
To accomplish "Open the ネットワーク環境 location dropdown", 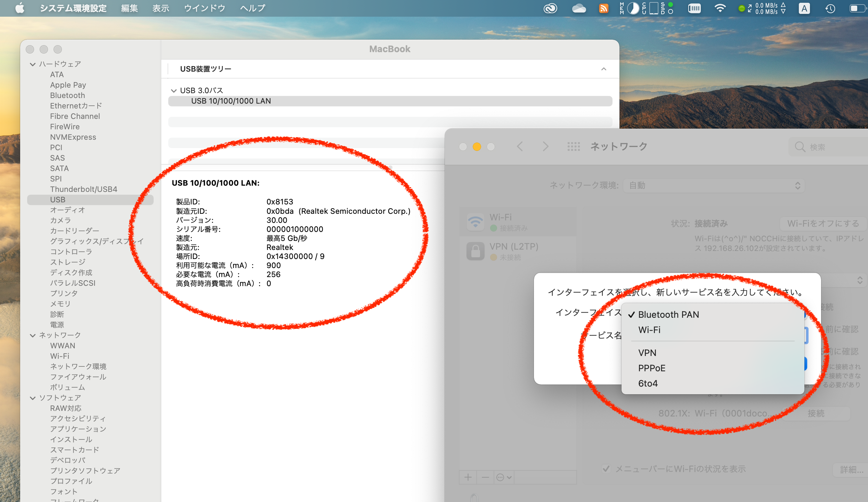I will [x=714, y=185].
